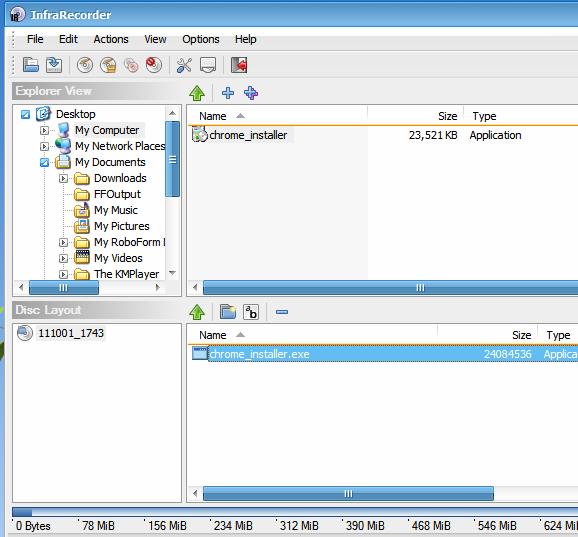
Task: Click the chrome_installer.exe file icon
Action: coord(200,353)
